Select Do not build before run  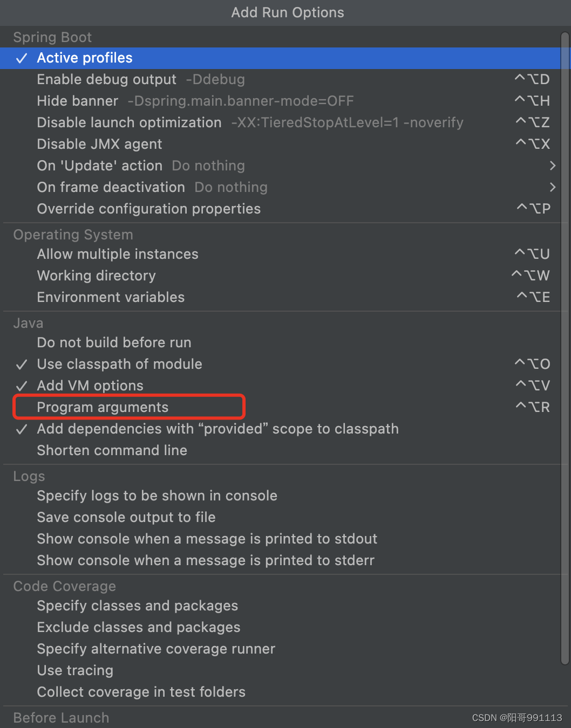pyautogui.click(x=282, y=342)
